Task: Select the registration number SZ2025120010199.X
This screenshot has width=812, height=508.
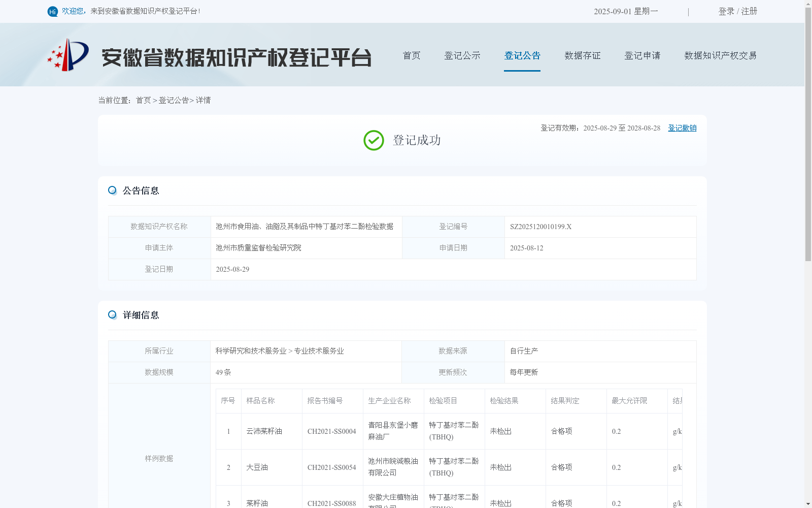Action: [x=541, y=227]
